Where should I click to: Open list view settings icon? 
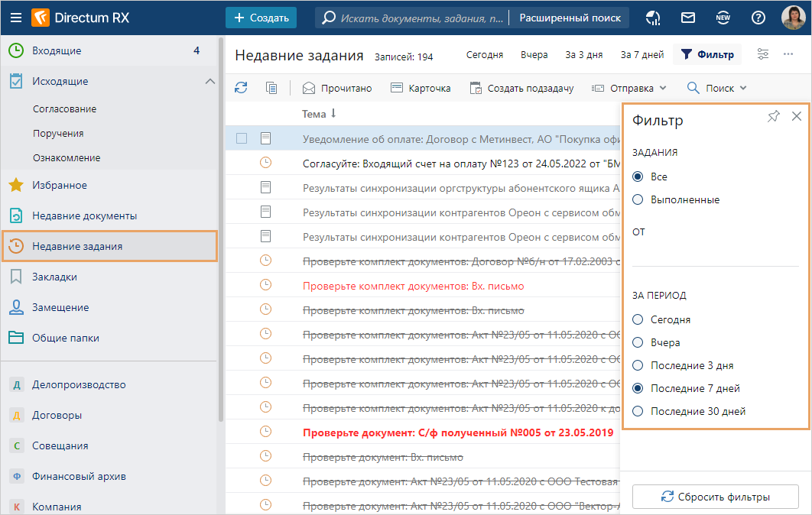[x=763, y=54]
